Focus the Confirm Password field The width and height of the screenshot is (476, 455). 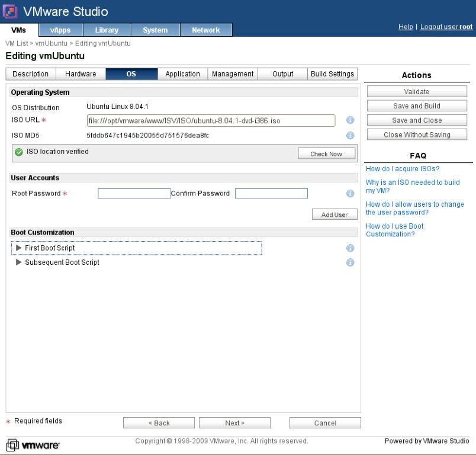(x=271, y=194)
